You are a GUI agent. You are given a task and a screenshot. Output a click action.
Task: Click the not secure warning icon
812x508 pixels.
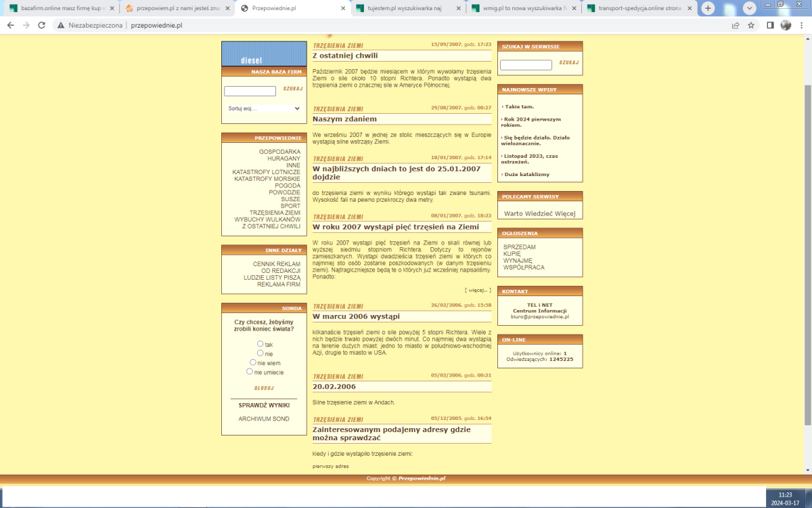click(61, 25)
